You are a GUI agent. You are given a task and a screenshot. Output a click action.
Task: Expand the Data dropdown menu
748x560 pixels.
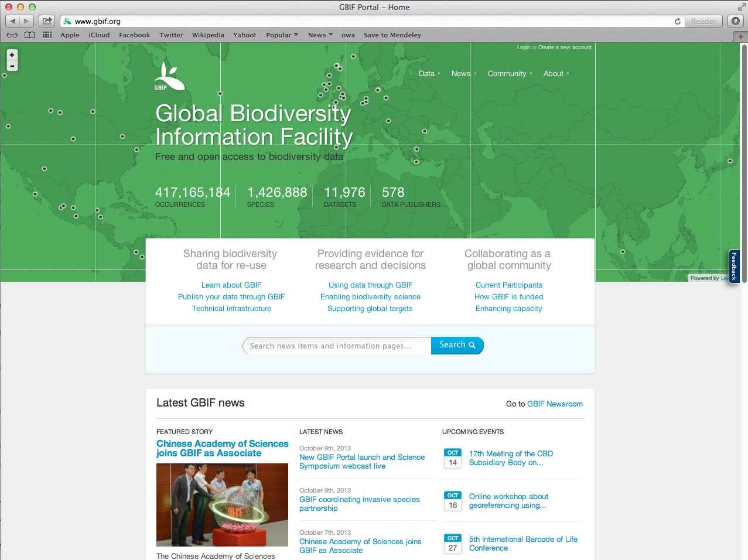[x=429, y=74]
